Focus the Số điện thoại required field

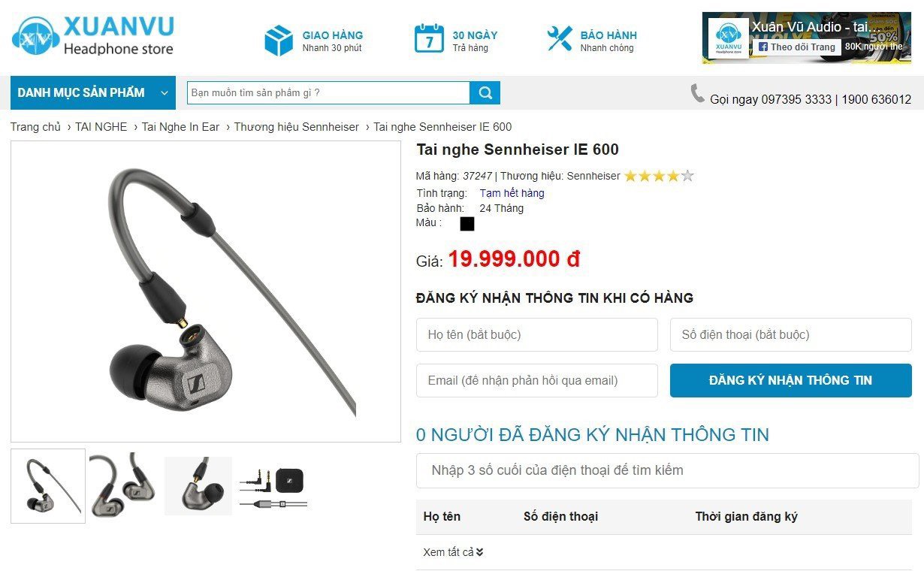pyautogui.click(x=790, y=334)
